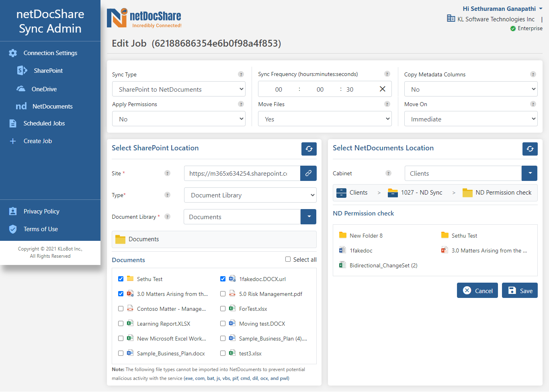The height and width of the screenshot is (392, 549).
Task: Go to OneDrive settings menu item
Action: click(x=44, y=89)
